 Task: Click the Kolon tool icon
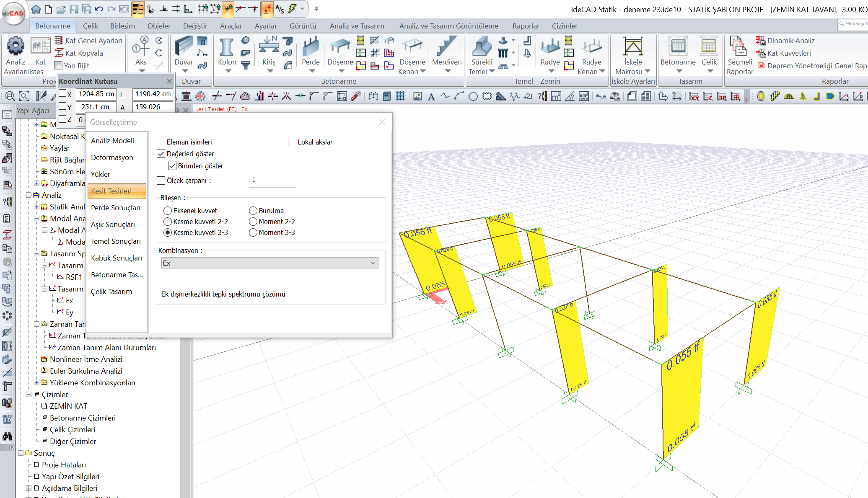click(x=227, y=47)
